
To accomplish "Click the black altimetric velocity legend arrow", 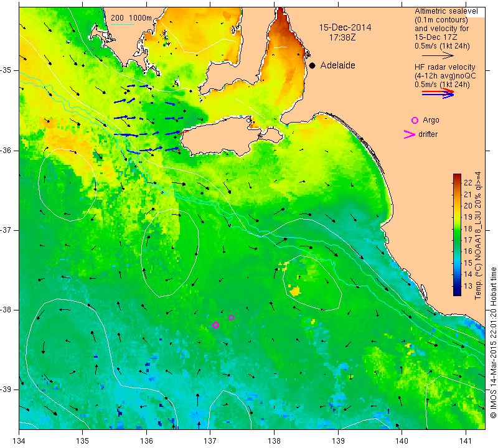I will [438, 55].
